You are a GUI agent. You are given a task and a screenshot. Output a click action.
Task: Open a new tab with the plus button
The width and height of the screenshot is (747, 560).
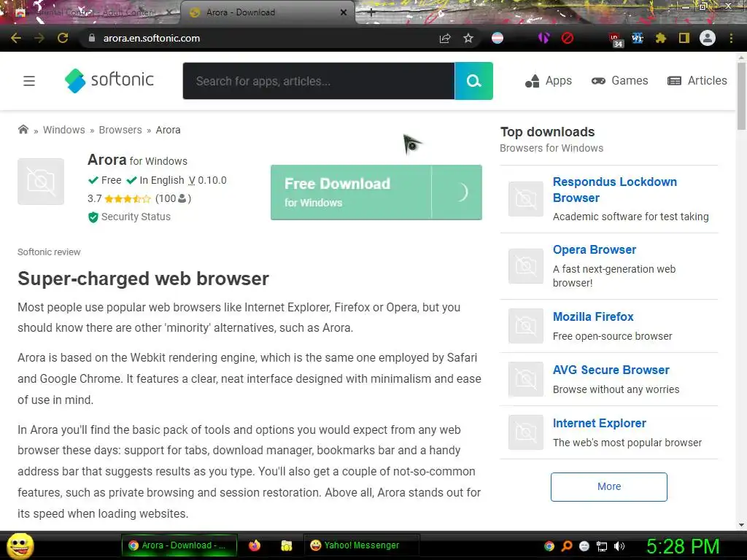click(371, 12)
